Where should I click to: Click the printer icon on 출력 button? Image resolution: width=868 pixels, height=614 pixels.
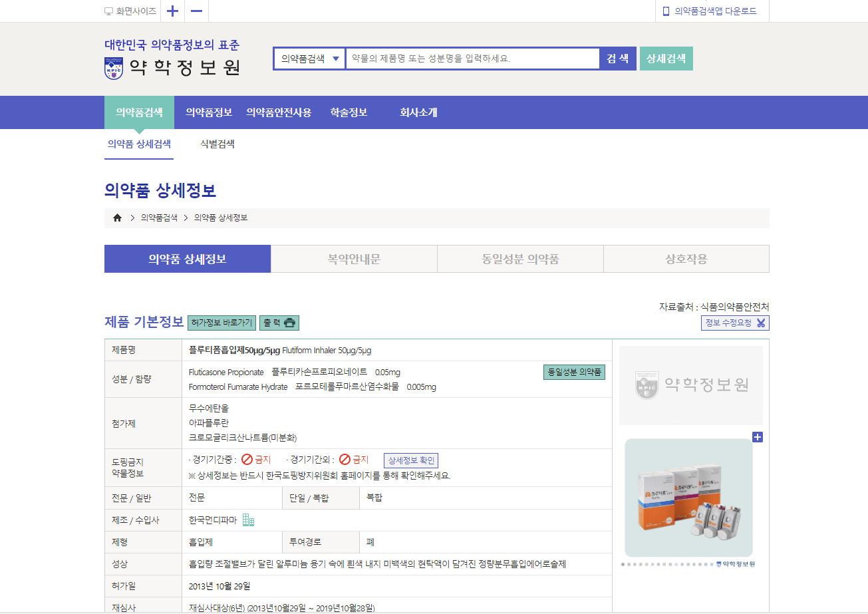pyautogui.click(x=291, y=322)
